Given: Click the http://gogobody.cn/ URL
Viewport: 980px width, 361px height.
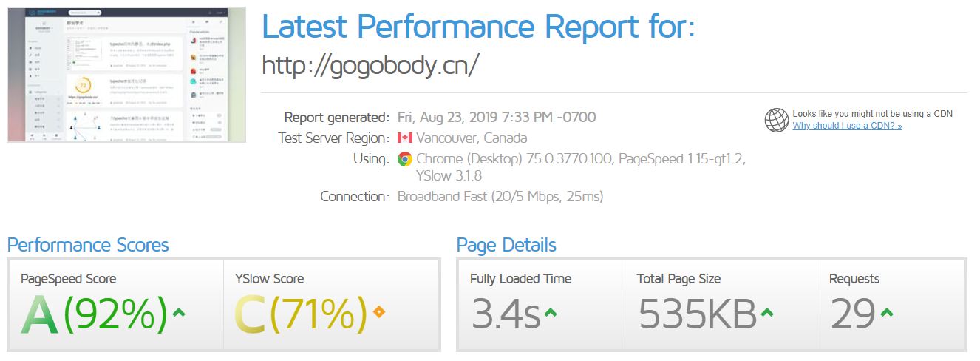Looking at the screenshot, I should 371,65.
